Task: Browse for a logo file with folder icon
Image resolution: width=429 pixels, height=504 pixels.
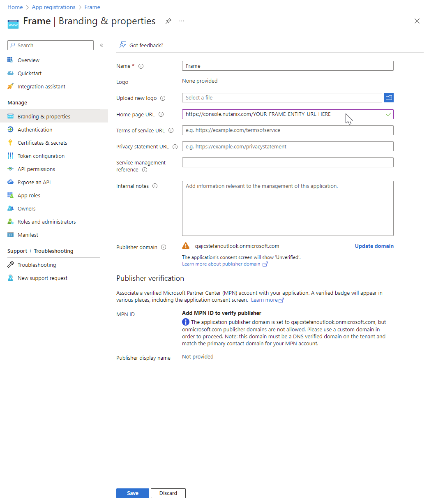Action: pyautogui.click(x=389, y=97)
